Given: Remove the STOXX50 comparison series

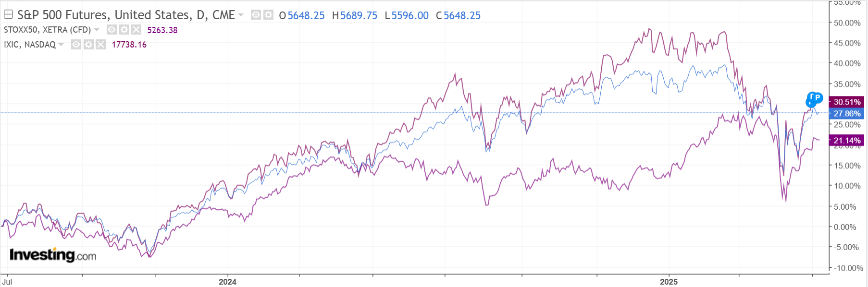Looking at the screenshot, I should click(x=136, y=30).
